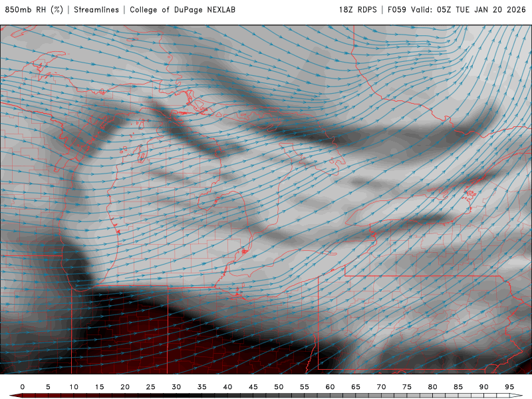The height and width of the screenshot is (399, 532).
Task: Click the colorbar label "30"
Action: click(x=176, y=387)
